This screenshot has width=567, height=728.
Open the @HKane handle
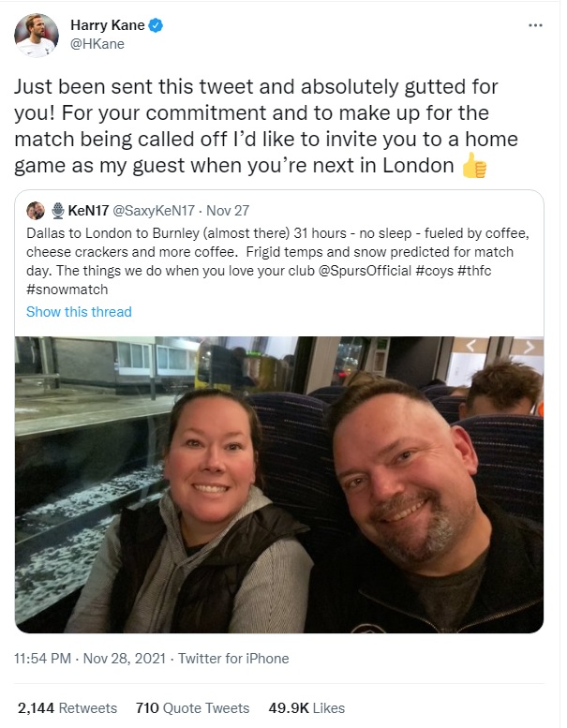(97, 44)
